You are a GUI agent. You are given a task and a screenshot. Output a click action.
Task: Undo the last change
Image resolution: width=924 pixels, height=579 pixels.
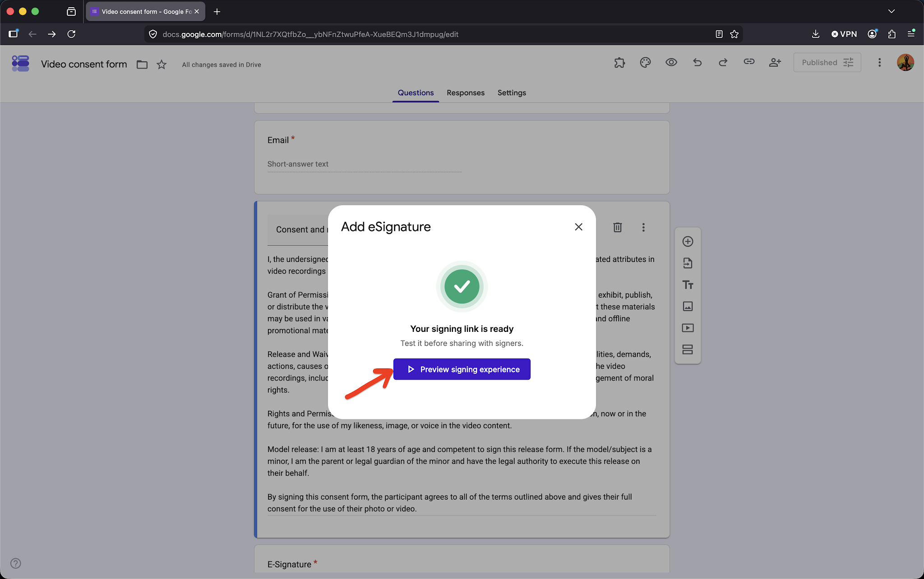point(697,62)
